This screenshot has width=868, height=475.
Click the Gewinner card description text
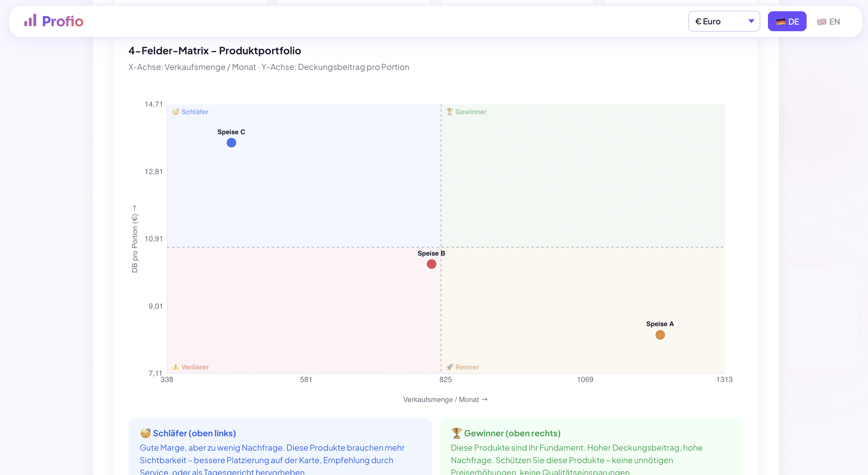coord(576,459)
